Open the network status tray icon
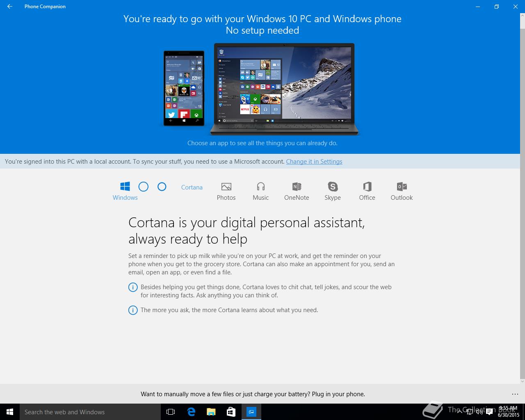525x420 pixels. click(x=470, y=412)
